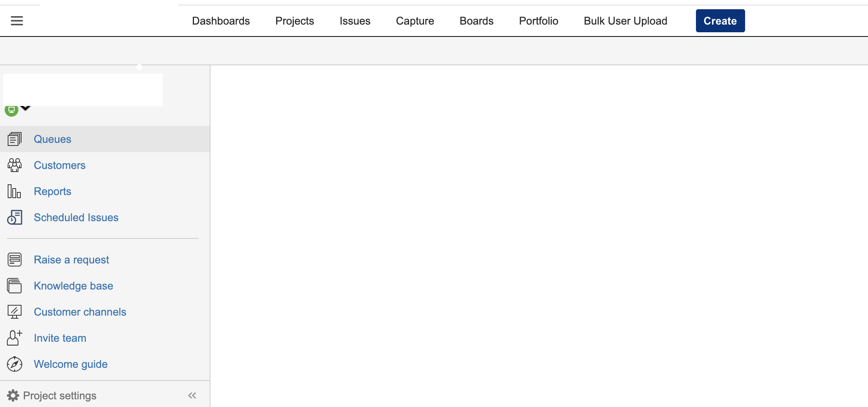Open the project switcher dropdown arrow
The width and height of the screenshot is (868, 407).
click(25, 109)
